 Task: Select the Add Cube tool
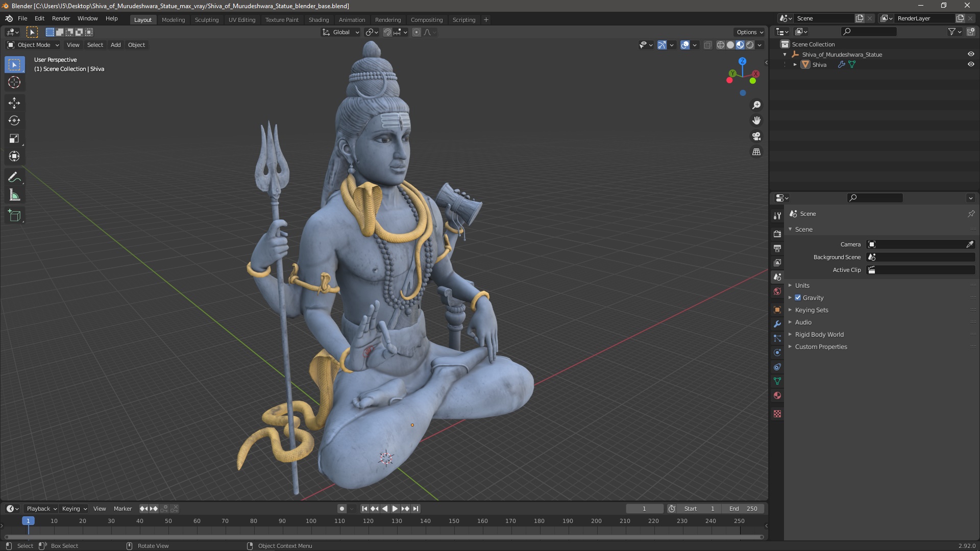tap(14, 216)
